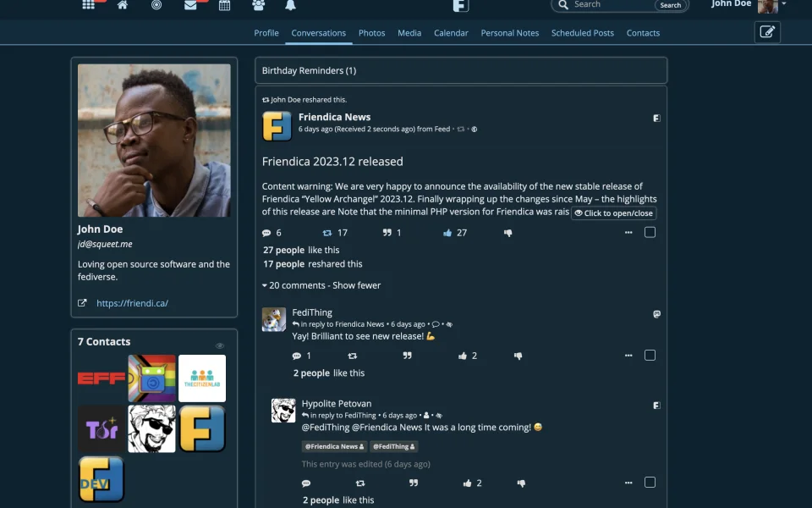The image size is (812, 508).
Task: Click @Friendica News mention tag
Action: (334, 446)
